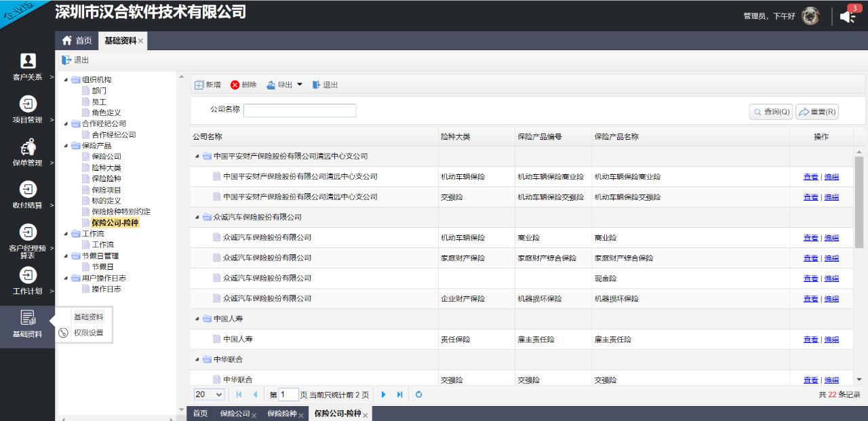Collapse the 用户操作日志 tree folder
This screenshot has height=421, width=868.
point(66,278)
